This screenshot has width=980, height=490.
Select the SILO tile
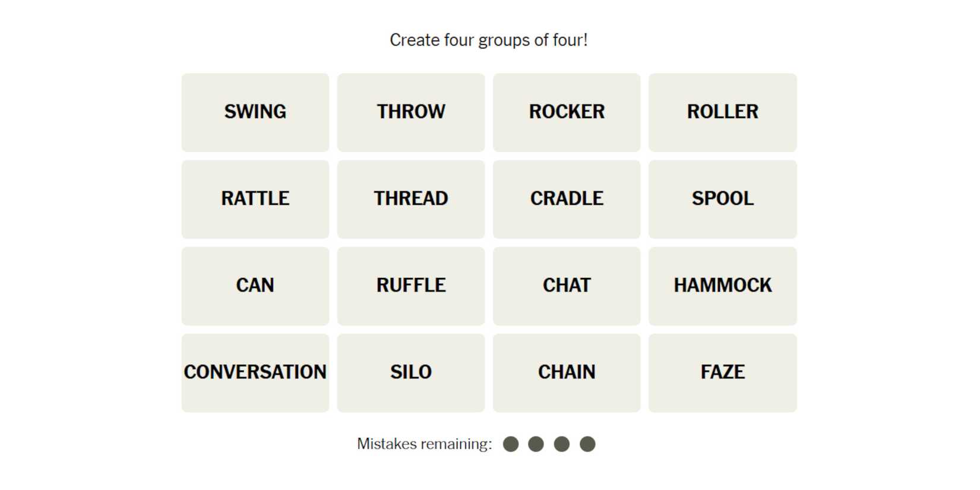[410, 372]
